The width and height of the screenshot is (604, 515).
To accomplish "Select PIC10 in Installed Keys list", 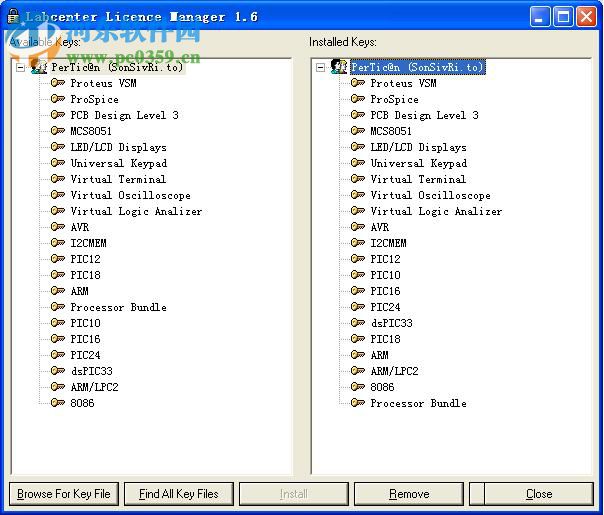I will [x=385, y=275].
